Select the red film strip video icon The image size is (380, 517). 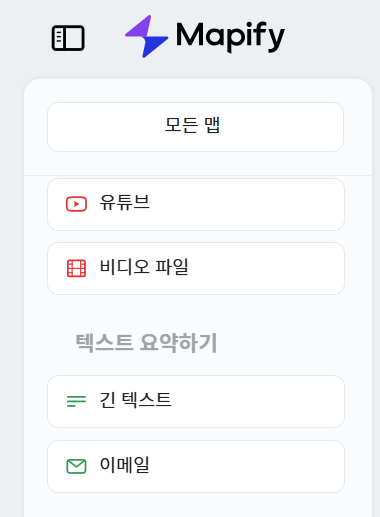coord(76,268)
